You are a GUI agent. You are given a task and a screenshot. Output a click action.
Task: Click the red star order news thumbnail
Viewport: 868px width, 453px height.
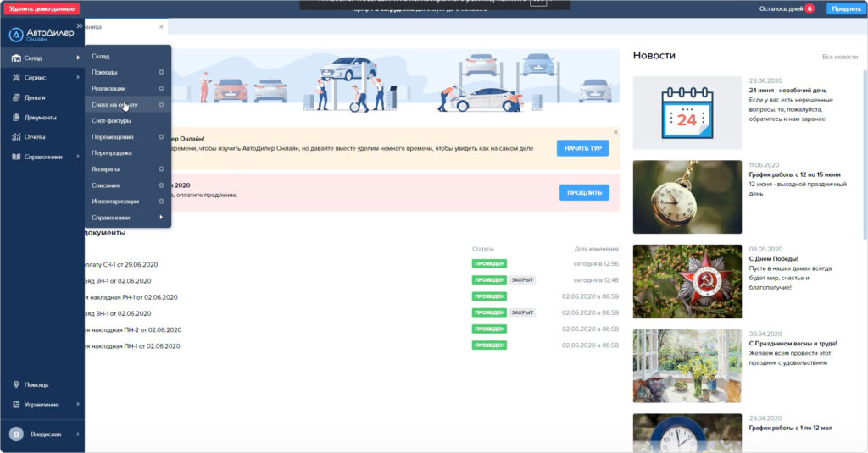coord(687,281)
